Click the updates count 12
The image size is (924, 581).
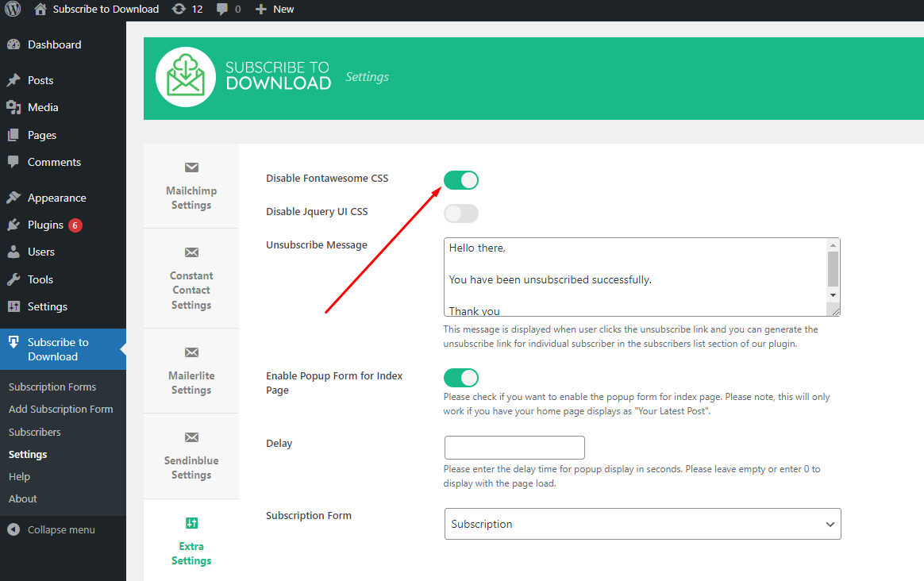198,10
